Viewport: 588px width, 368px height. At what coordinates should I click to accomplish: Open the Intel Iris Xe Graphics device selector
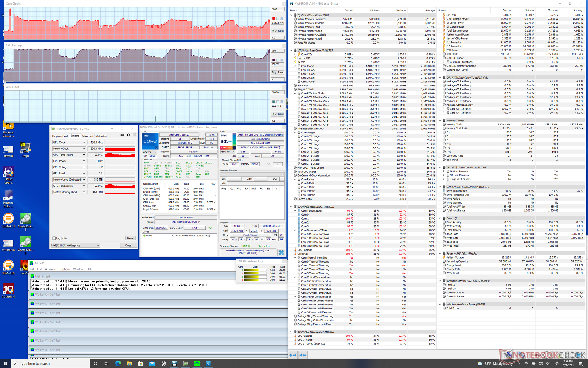75,245
